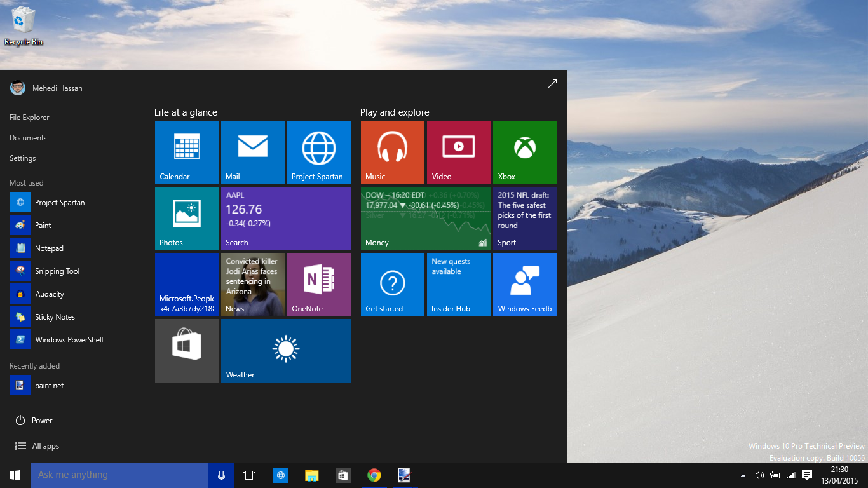Viewport: 868px width, 488px height.
Task: Open the Music tile
Action: 393,152
